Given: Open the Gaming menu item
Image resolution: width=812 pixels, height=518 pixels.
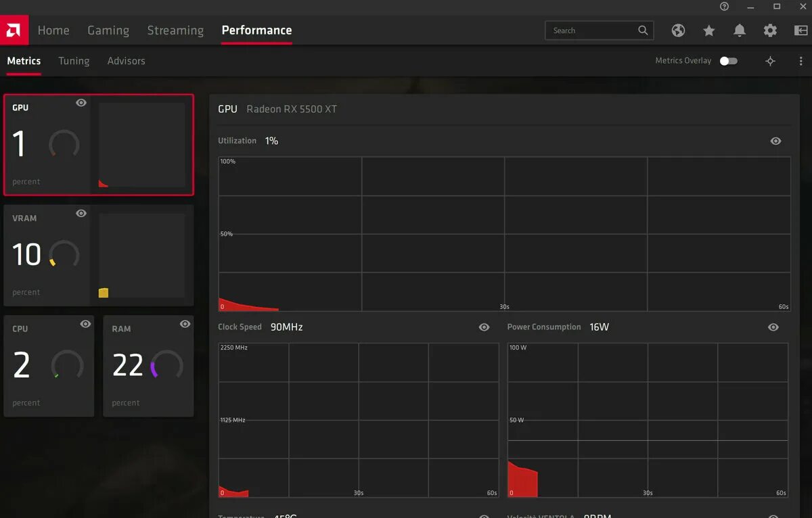Looking at the screenshot, I should pyautogui.click(x=108, y=30).
